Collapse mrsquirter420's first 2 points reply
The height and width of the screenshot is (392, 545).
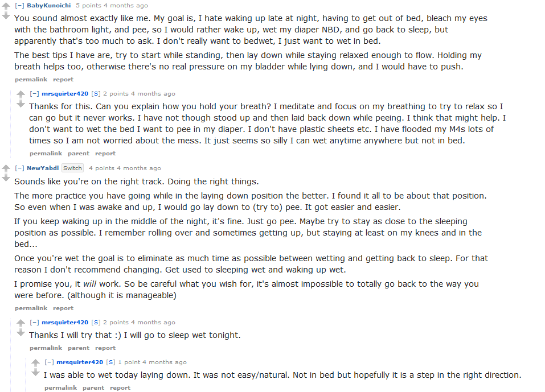point(34,94)
